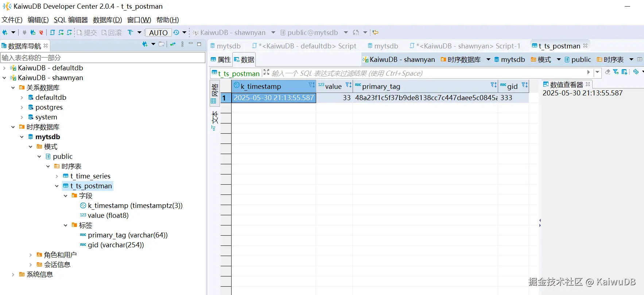Open the SQL 编辑器 menu
The image size is (644, 295).
pyautogui.click(x=71, y=20)
